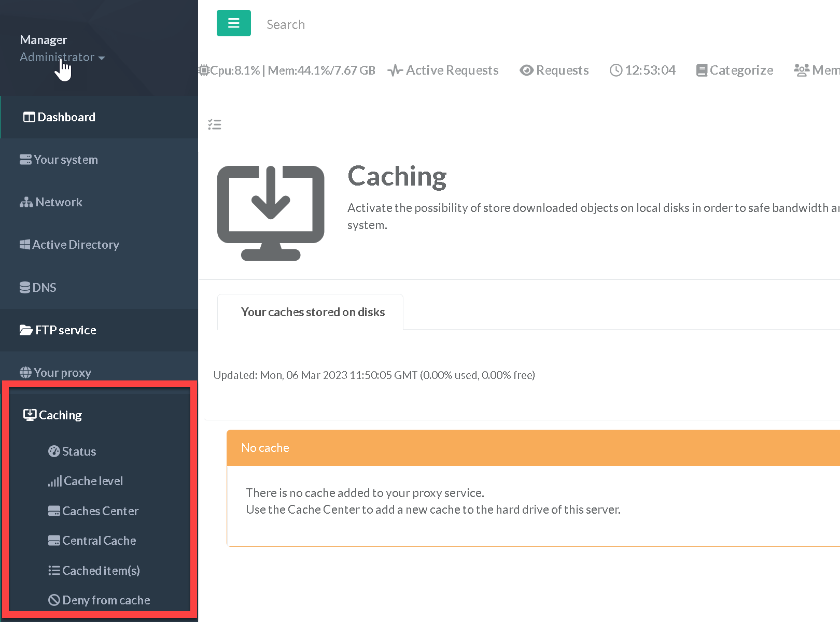Open the Your system server icon
Image resolution: width=840 pixels, height=622 pixels.
pyautogui.click(x=25, y=160)
